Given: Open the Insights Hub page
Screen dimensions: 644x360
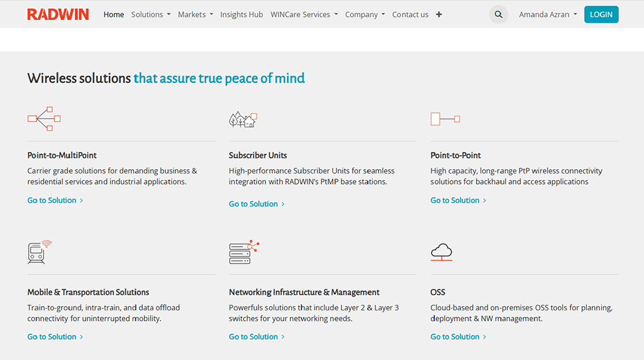Looking at the screenshot, I should pyautogui.click(x=241, y=14).
